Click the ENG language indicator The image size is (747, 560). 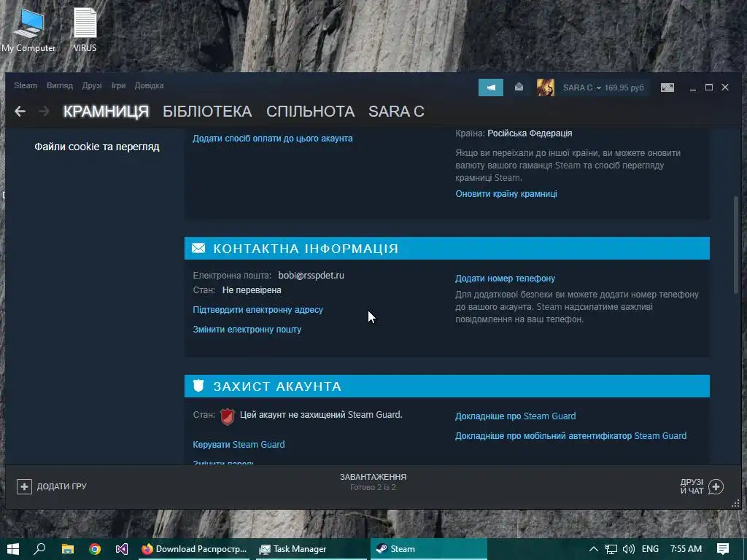pos(650,549)
